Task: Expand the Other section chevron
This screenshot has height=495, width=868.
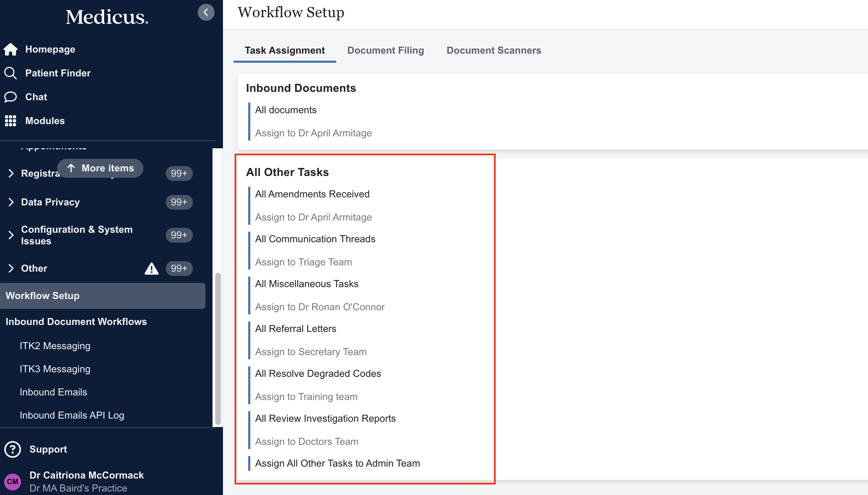Action: 11,269
